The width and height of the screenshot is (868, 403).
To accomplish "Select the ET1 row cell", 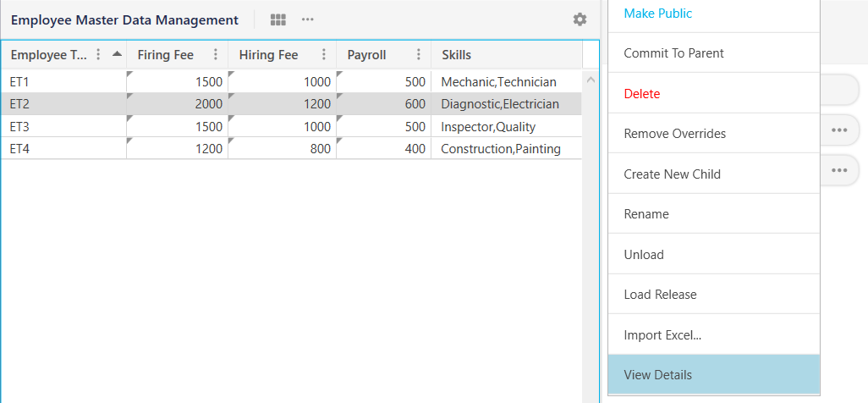I will click(63, 81).
